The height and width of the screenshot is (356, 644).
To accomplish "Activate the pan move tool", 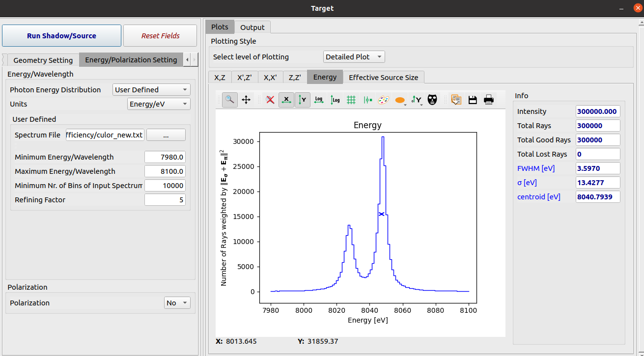I will point(246,100).
